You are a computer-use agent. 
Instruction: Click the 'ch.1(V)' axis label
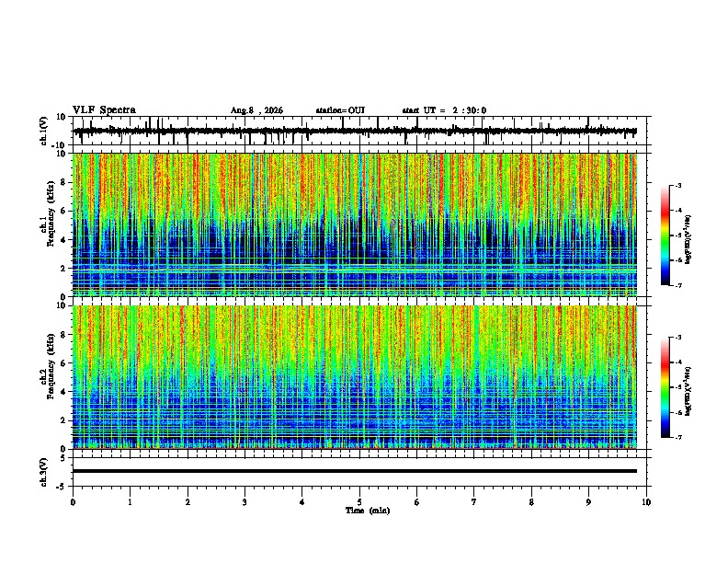tap(44, 131)
